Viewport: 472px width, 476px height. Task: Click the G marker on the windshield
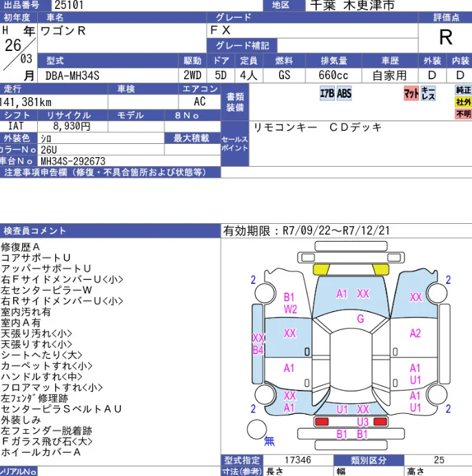click(x=360, y=319)
